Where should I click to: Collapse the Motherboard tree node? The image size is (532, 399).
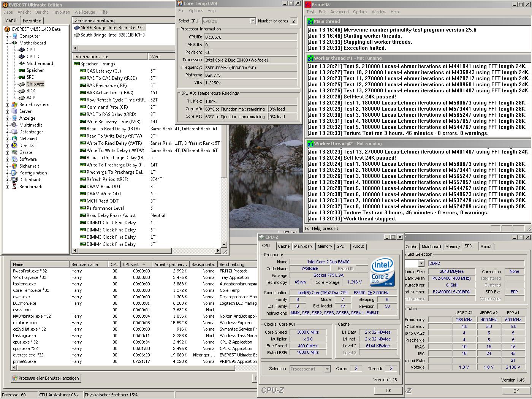tap(7, 43)
